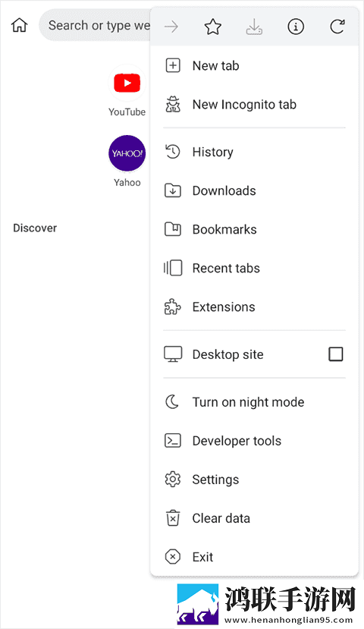Bookmark page with star icon

point(213,27)
